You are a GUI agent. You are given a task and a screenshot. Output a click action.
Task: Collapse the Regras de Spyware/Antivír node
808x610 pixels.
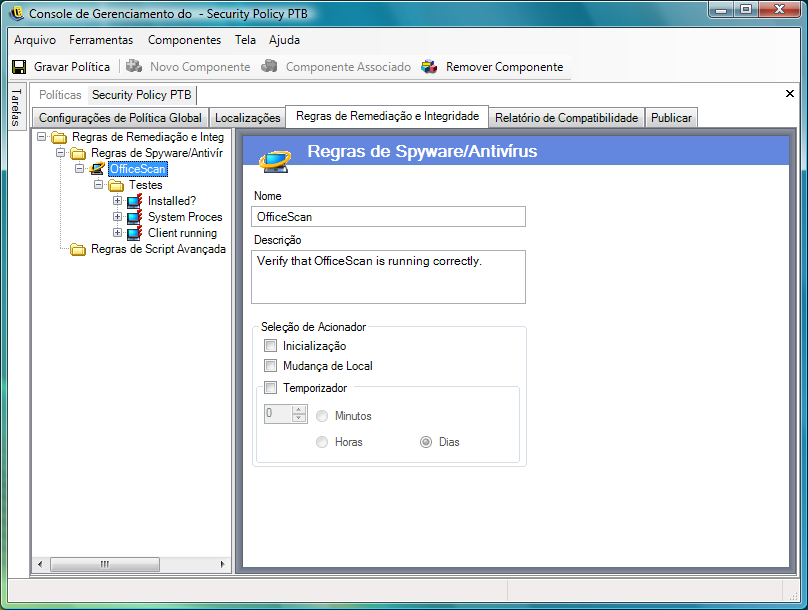(x=60, y=152)
